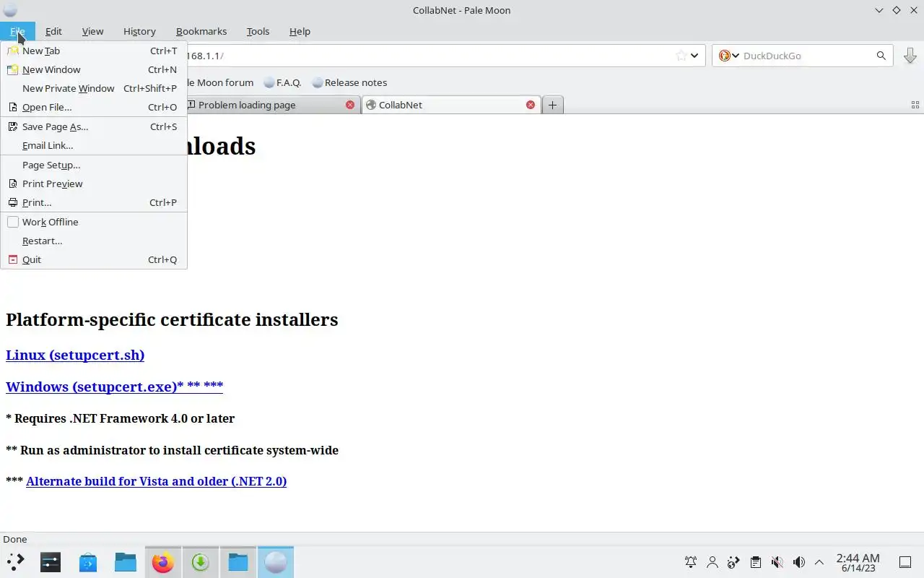Choose Print... from File menu
924x578 pixels.
94,202
